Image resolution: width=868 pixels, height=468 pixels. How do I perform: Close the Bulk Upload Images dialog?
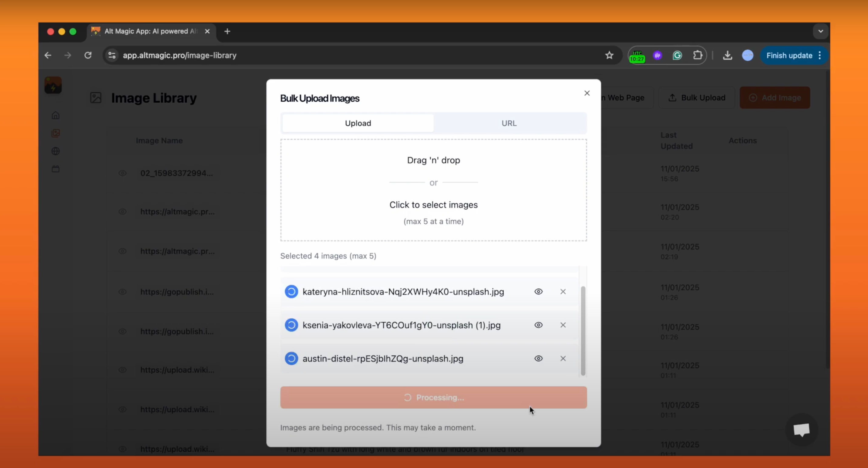tap(587, 93)
